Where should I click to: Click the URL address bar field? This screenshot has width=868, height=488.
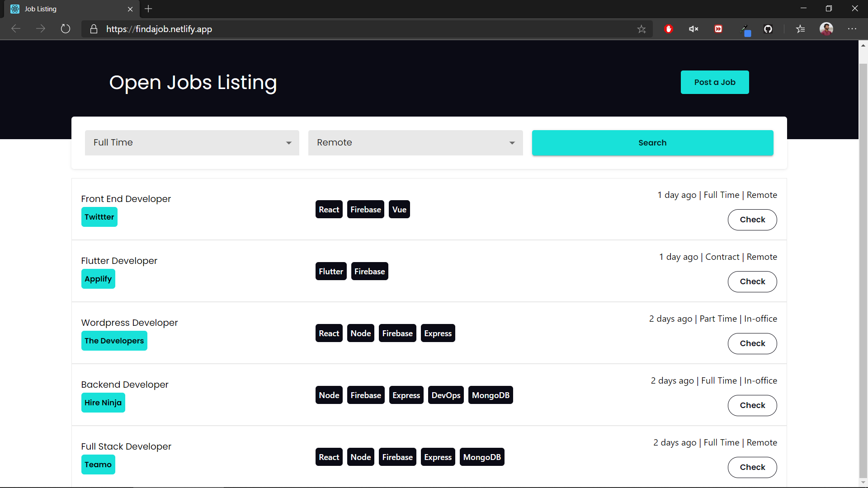click(x=362, y=29)
